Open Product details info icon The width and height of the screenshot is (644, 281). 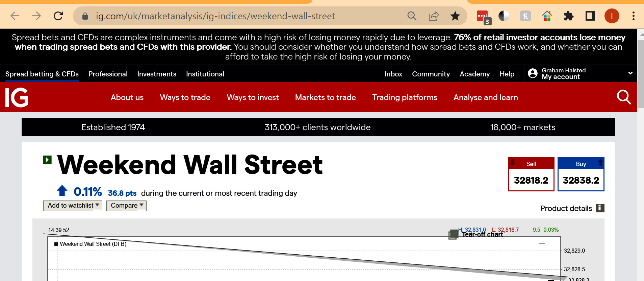pos(600,208)
